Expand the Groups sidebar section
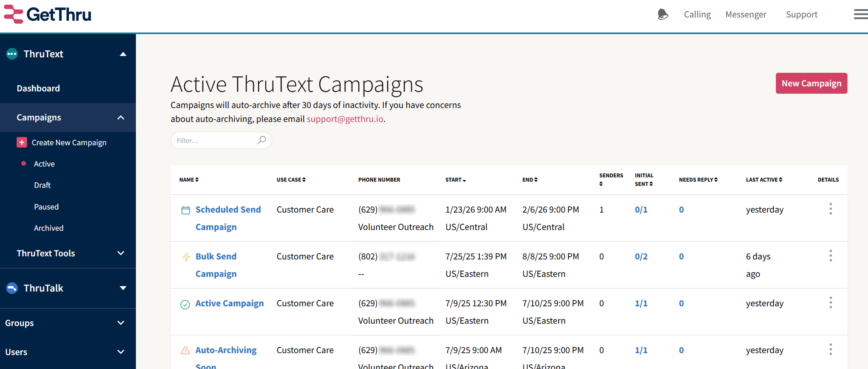 pyautogui.click(x=121, y=323)
